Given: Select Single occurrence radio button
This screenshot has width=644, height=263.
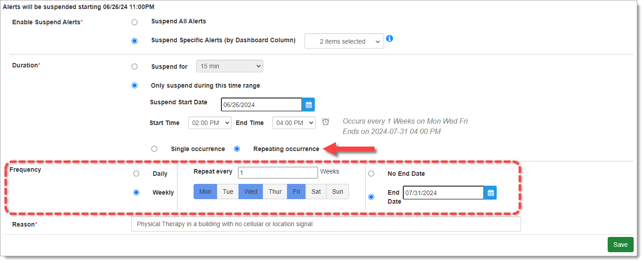Looking at the screenshot, I should 154,149.
